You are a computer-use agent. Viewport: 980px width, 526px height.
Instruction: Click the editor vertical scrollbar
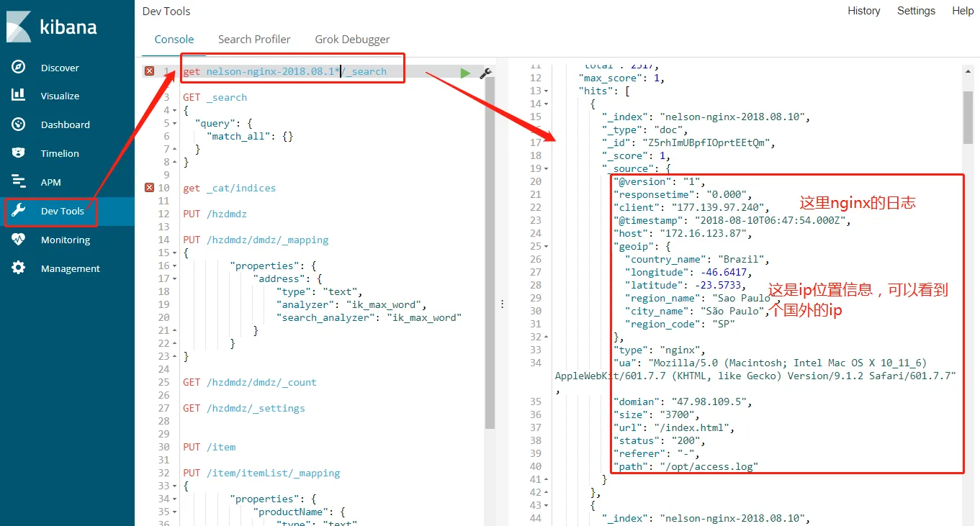click(x=490, y=252)
